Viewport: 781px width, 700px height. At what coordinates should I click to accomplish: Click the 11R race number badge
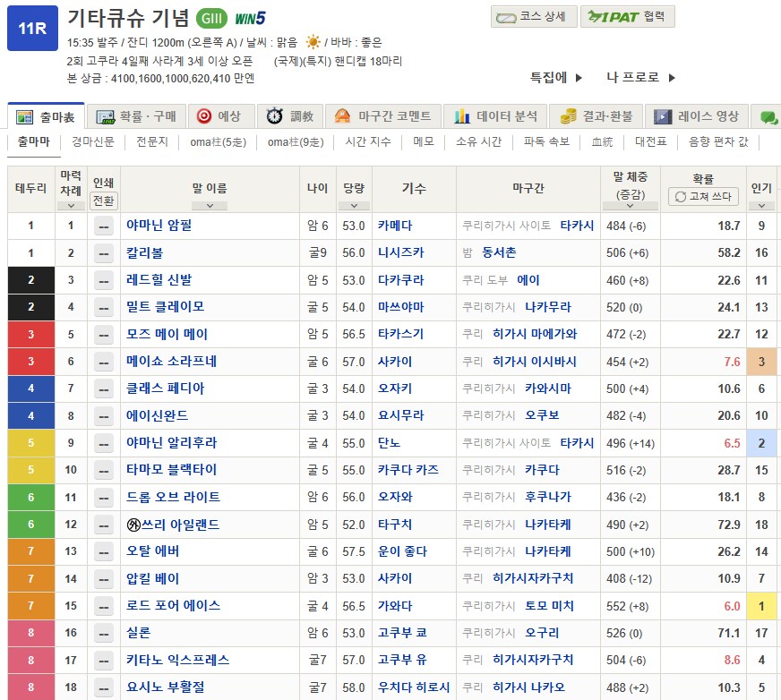click(32, 29)
